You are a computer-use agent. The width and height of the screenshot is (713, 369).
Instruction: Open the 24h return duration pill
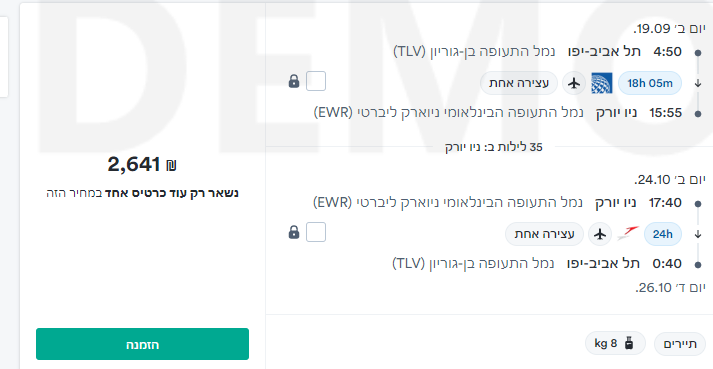pos(663,234)
